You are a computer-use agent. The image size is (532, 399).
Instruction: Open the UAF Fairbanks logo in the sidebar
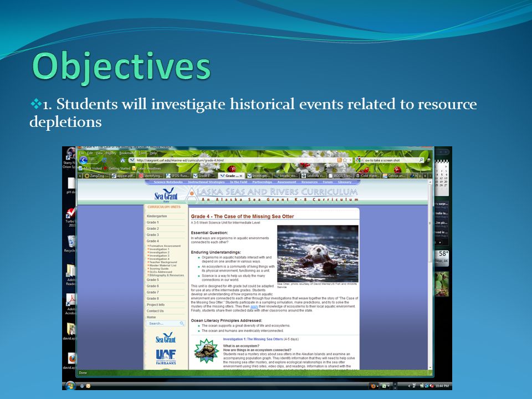pyautogui.click(x=166, y=357)
